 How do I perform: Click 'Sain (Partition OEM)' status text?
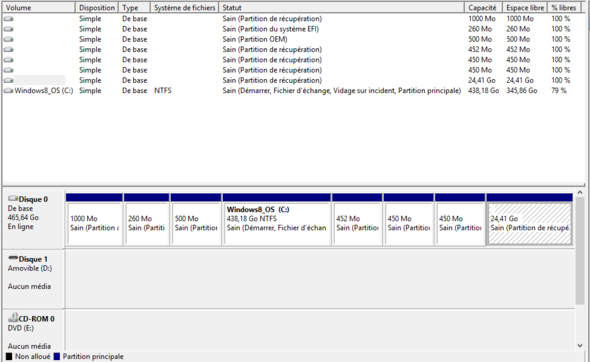(x=255, y=39)
